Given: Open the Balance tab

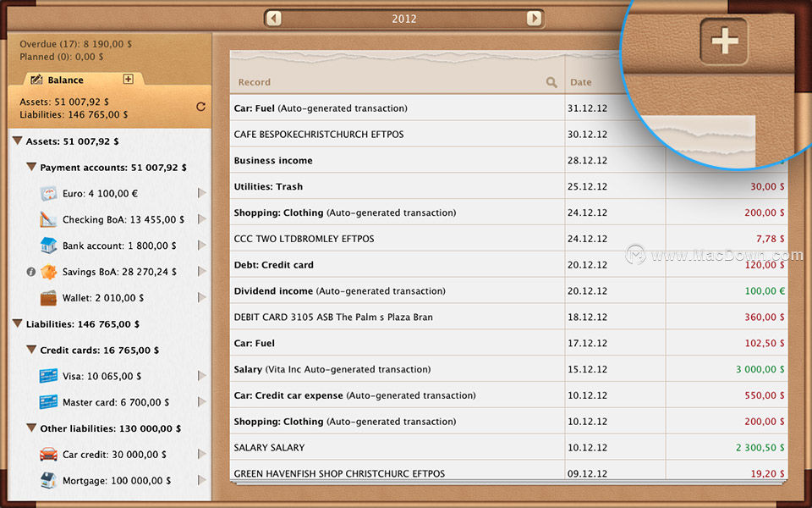Looking at the screenshot, I should (65, 80).
